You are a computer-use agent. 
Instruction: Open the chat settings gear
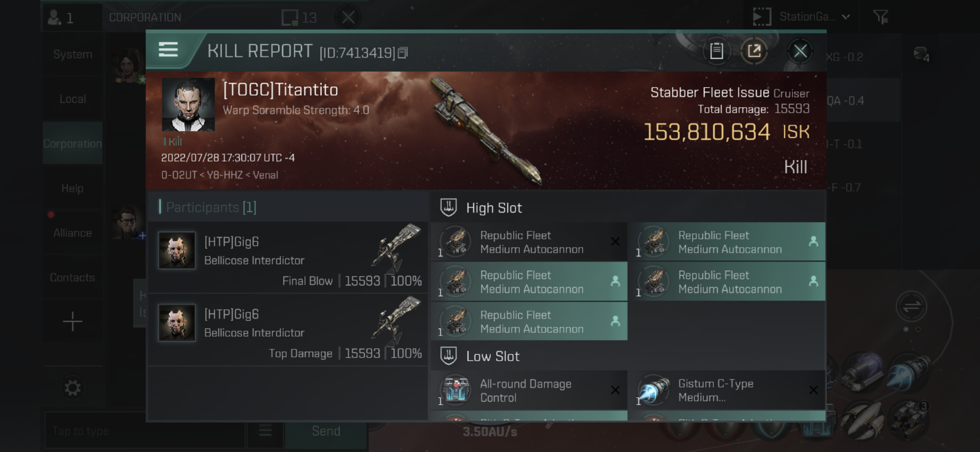coord(72,388)
